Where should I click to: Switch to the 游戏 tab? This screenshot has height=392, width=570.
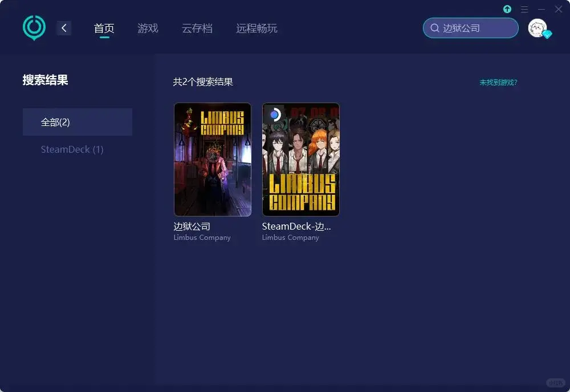[x=148, y=27]
